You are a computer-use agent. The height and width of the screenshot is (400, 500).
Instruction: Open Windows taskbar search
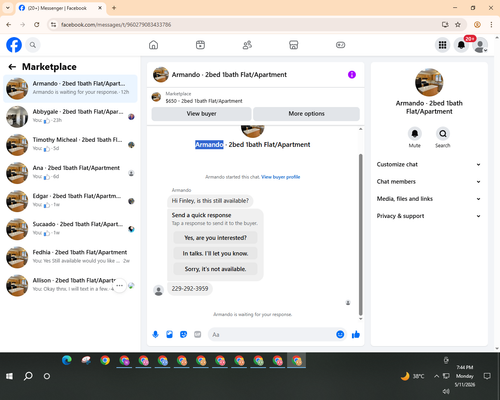pos(28,376)
